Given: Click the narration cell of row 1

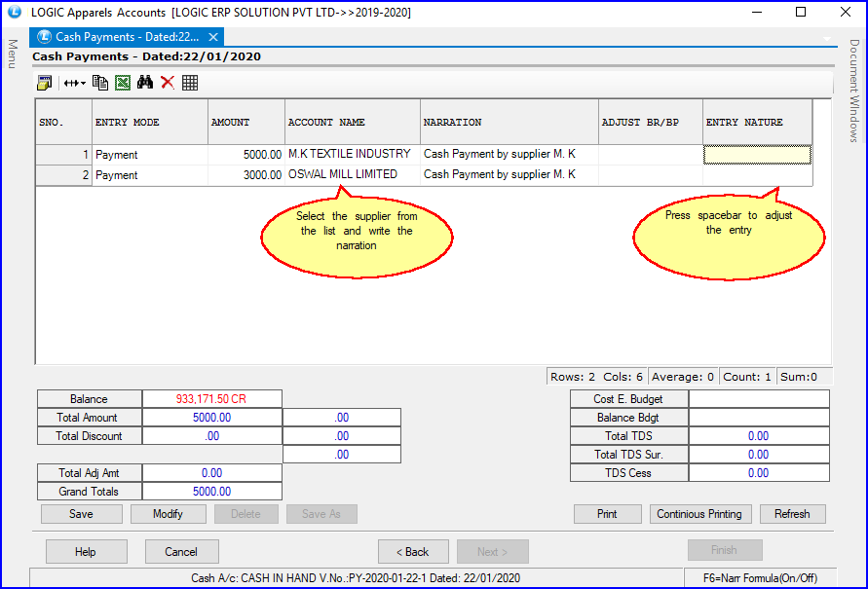Looking at the screenshot, I should click(509, 154).
